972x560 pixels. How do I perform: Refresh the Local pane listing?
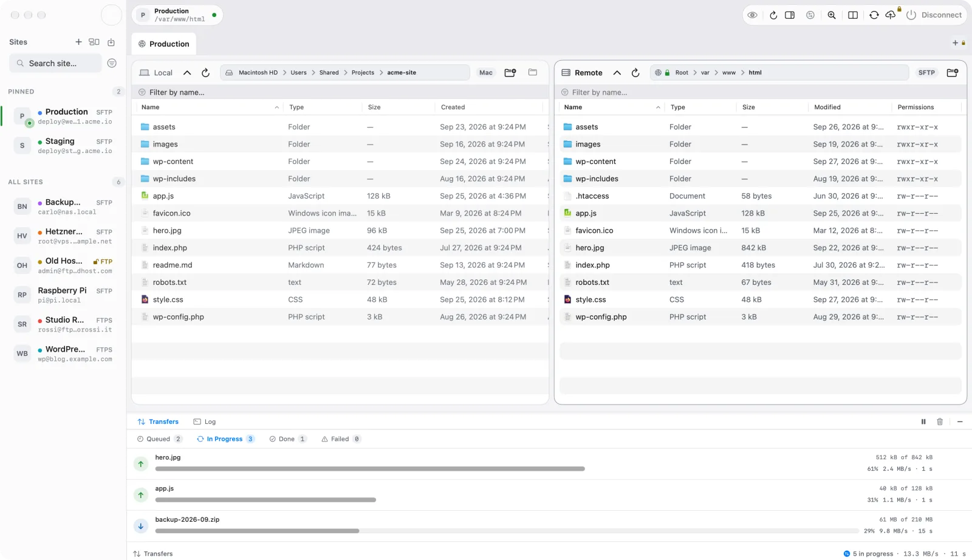(x=205, y=73)
